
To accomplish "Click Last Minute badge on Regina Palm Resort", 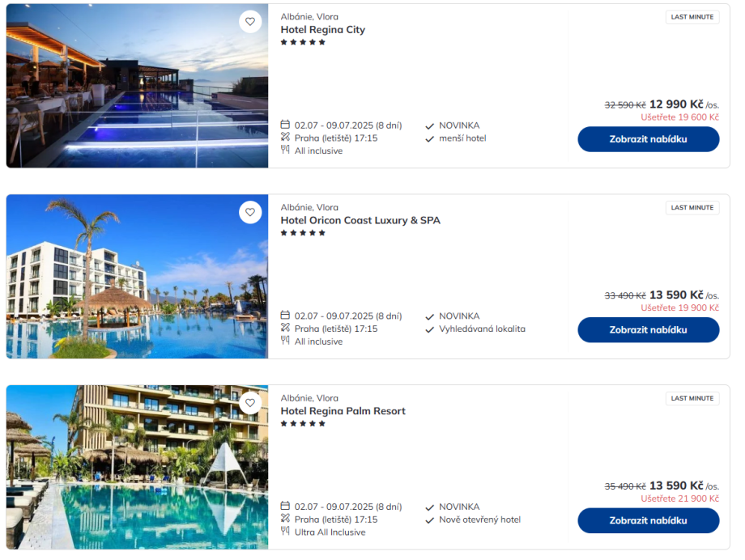I will [692, 398].
